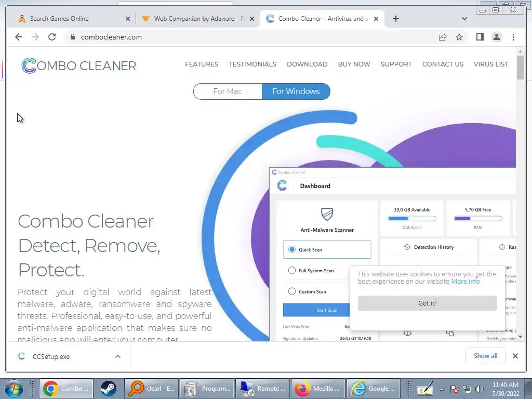Close the Web Companion by Adaware tab
The height and width of the screenshot is (399, 532).
click(x=252, y=19)
